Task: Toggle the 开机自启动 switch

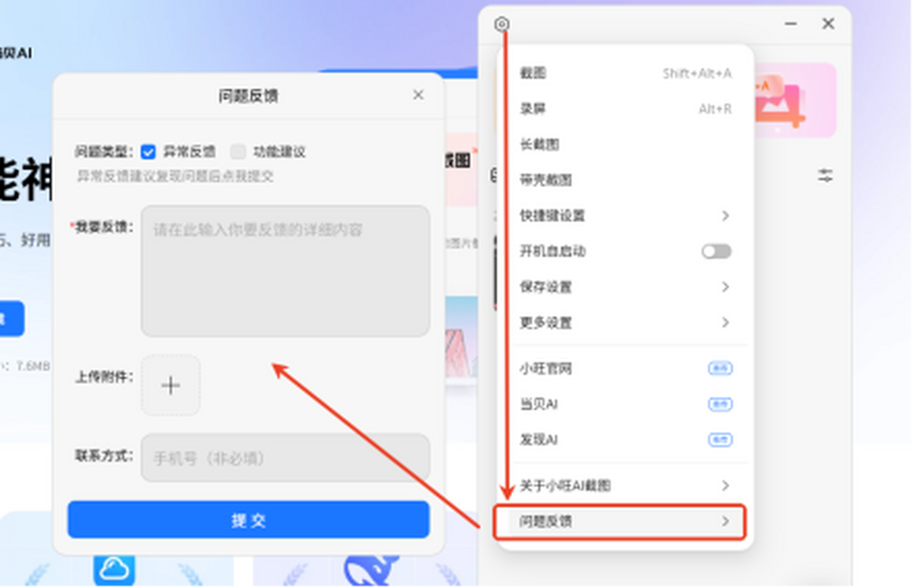Action: coord(716,252)
